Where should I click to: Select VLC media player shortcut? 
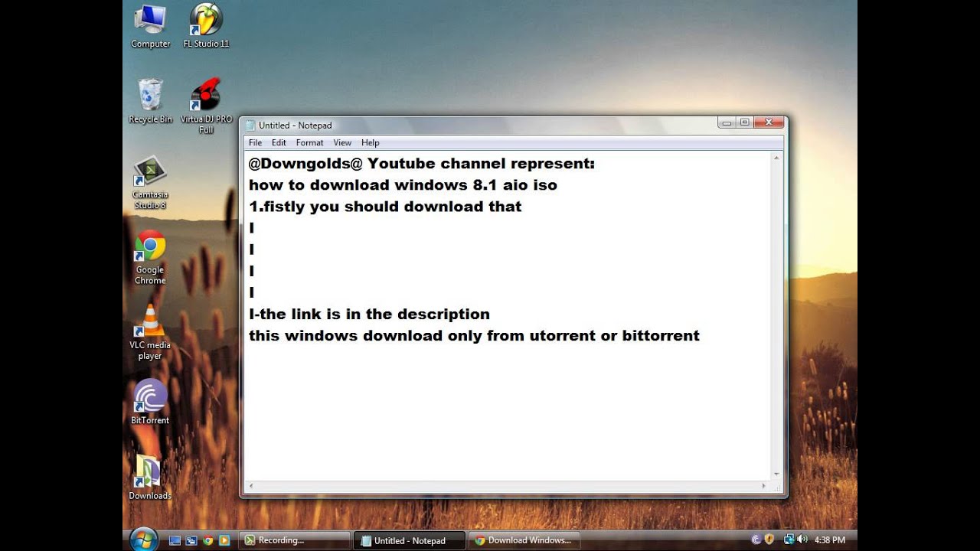150,332
